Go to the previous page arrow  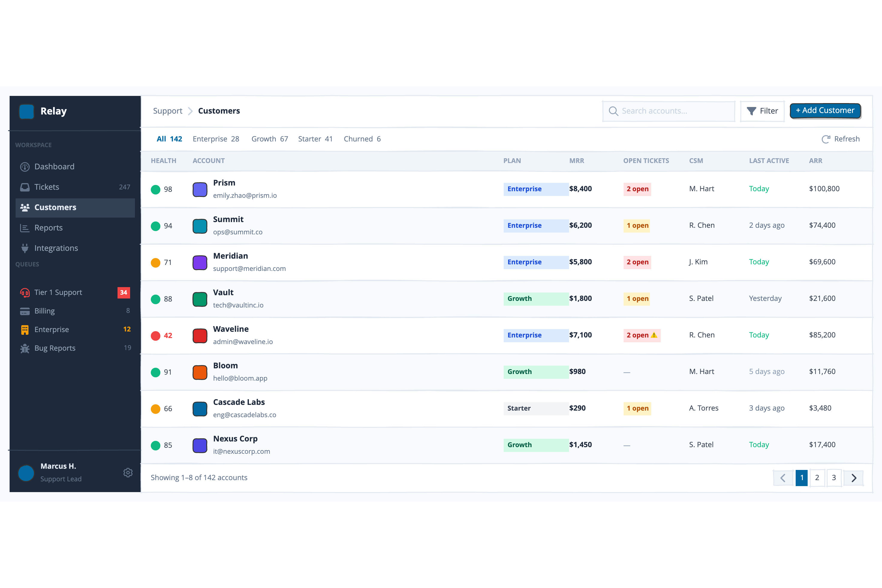(783, 478)
